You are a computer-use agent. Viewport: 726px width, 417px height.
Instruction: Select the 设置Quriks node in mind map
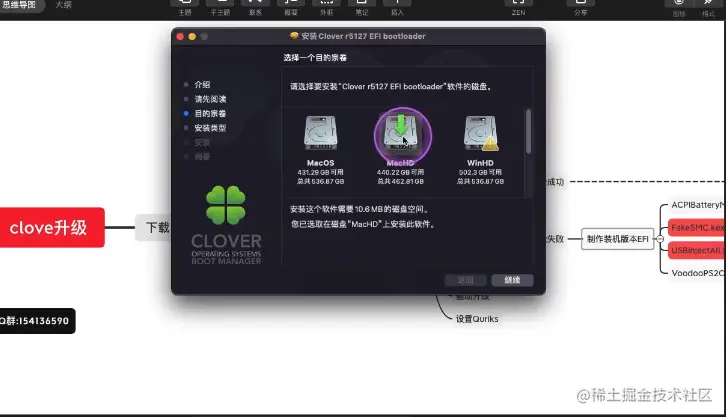tap(477, 319)
